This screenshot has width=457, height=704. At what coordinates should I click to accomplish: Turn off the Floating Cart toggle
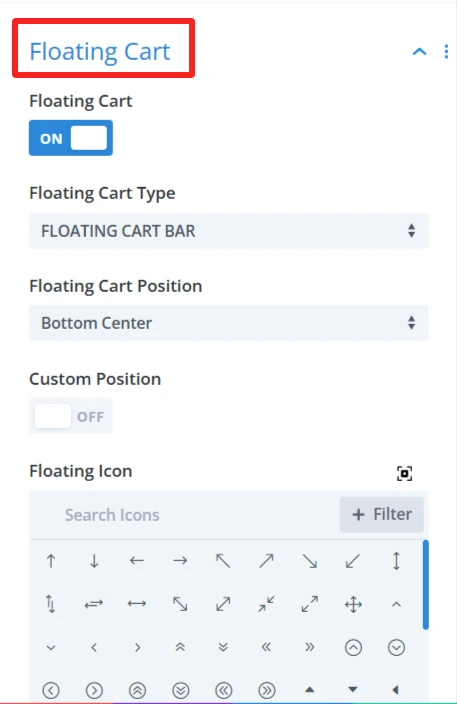71,138
